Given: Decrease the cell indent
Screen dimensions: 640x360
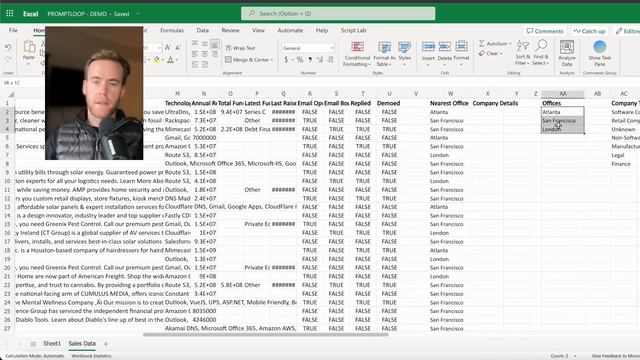Looking at the screenshot, I should (195, 64).
